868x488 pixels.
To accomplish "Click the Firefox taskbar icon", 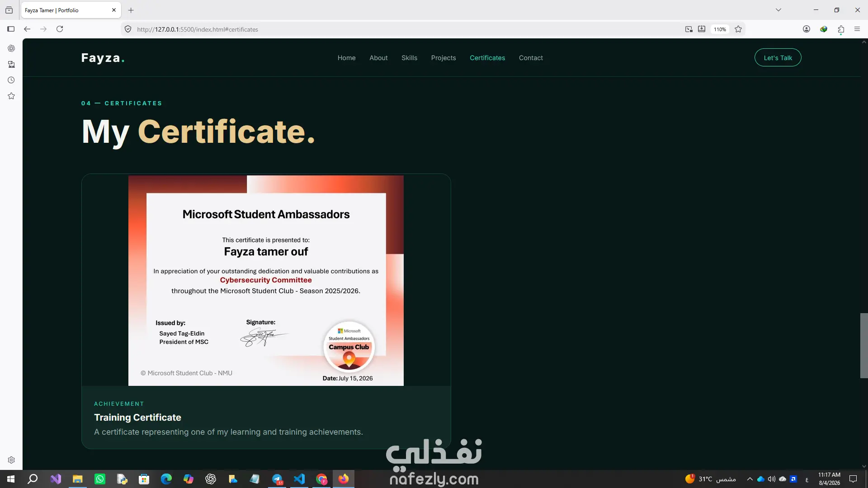I will [x=344, y=479].
